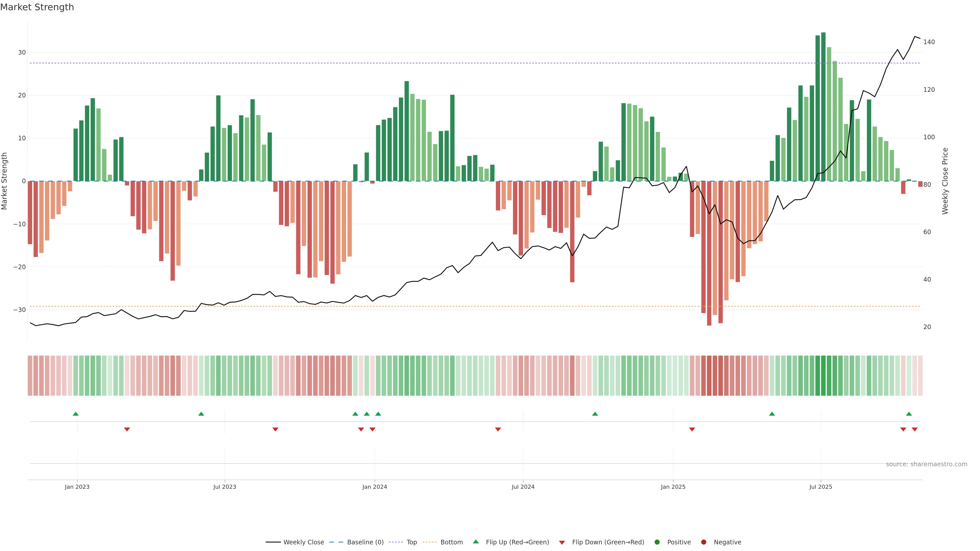Screen dimensions: 980x551
Task: Click the first flip-up marker near Jan 2023
Action: click(76, 414)
